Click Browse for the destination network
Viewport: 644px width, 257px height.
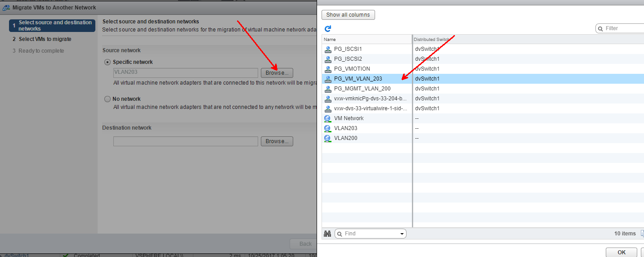[277, 141]
